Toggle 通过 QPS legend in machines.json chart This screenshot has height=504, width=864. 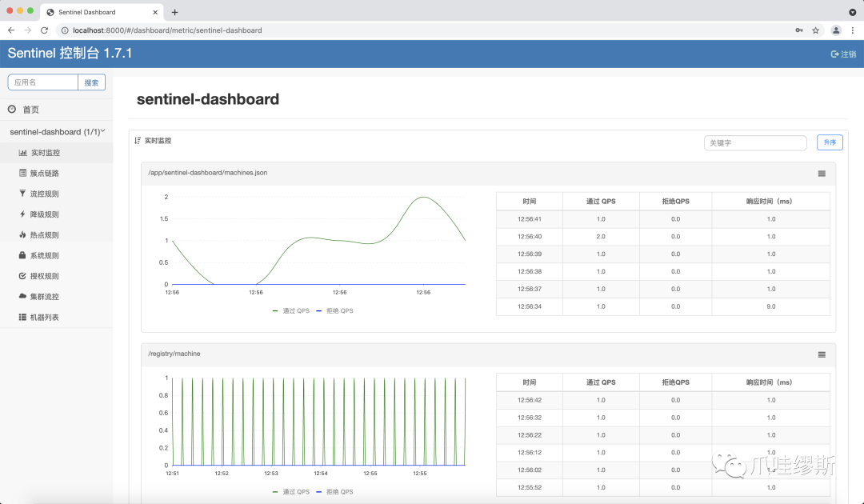pyautogui.click(x=291, y=310)
